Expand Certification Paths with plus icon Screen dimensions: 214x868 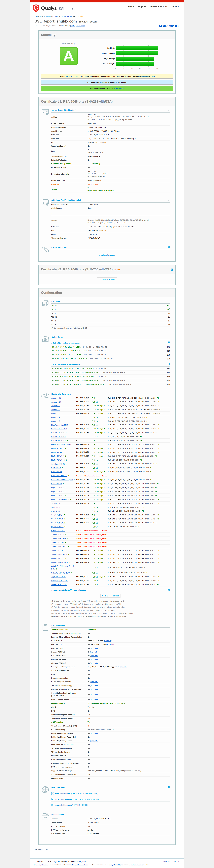169,247
